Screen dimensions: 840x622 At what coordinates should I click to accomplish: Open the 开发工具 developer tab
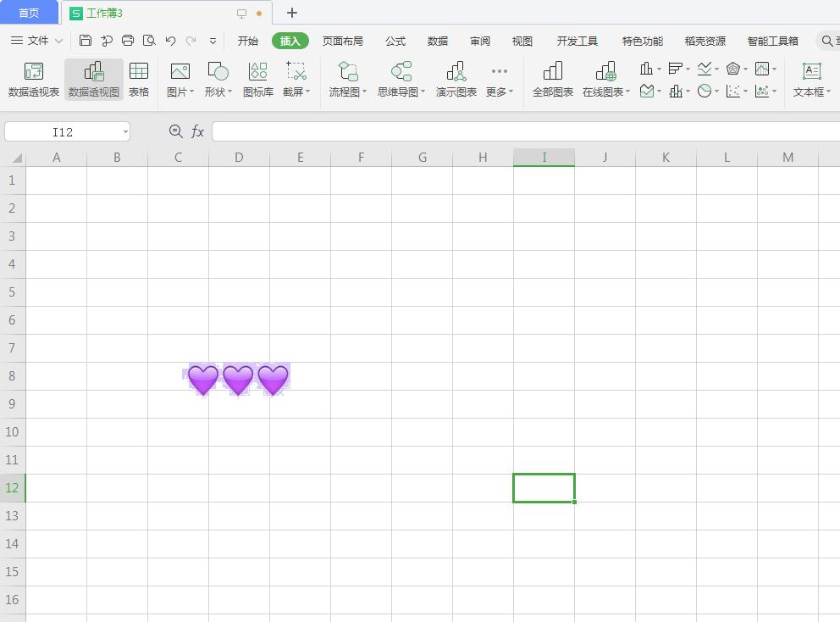point(577,41)
